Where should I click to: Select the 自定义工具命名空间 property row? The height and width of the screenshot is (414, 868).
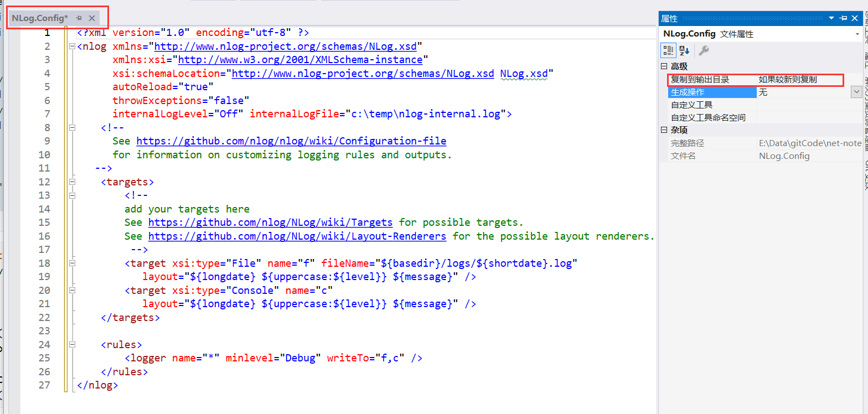point(764,118)
